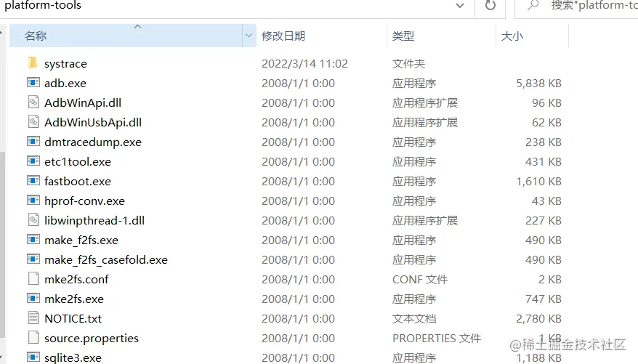Click the 文件夹 type of systrace

tap(408, 63)
